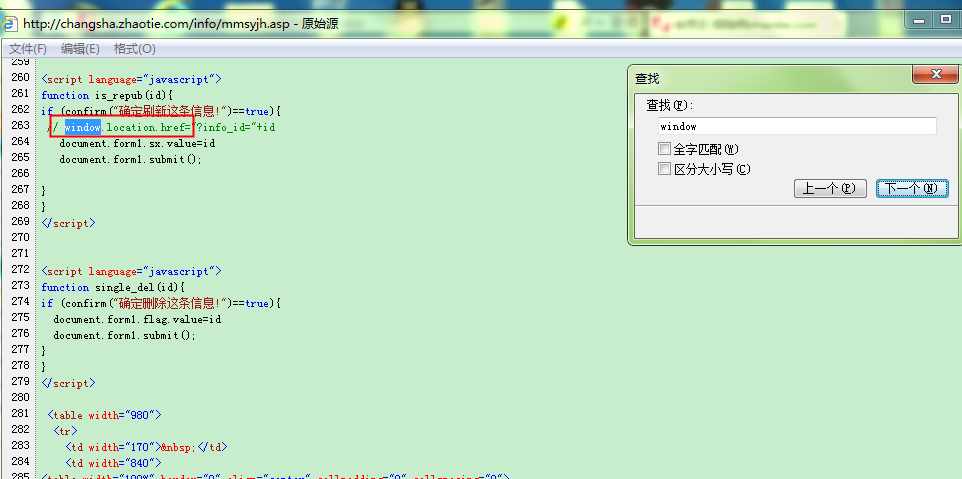Open the 格式(O) menu

134,48
